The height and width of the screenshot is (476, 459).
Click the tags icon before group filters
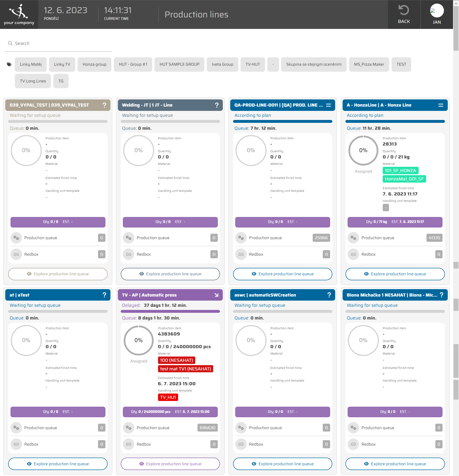click(9, 64)
